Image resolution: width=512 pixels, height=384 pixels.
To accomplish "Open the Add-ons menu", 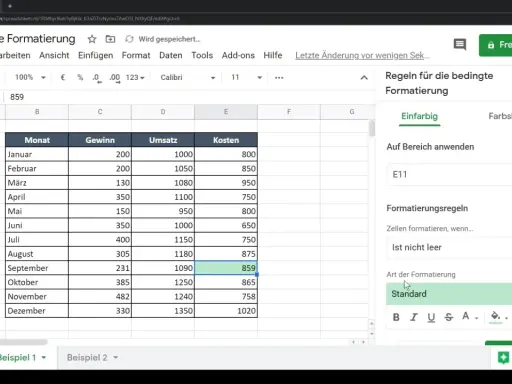I will pyautogui.click(x=238, y=55).
